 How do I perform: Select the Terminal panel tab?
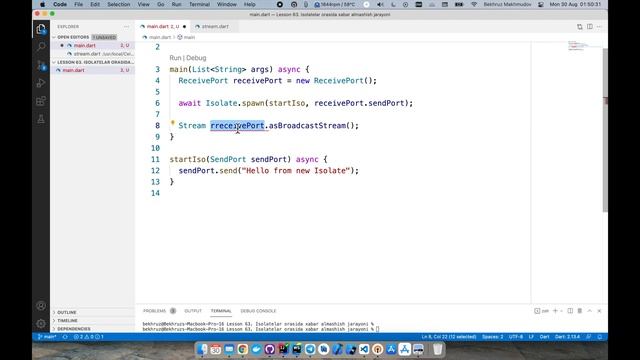pos(221,311)
